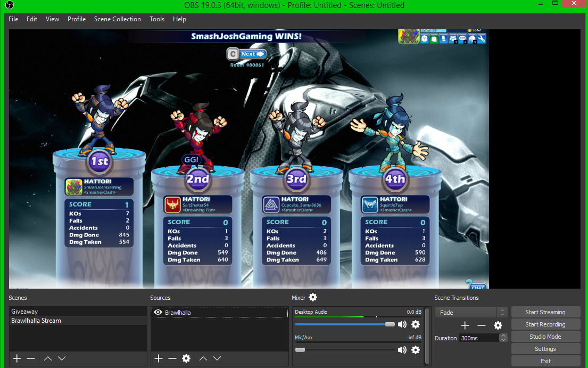
Task: Open the Tools menu
Action: (x=157, y=19)
